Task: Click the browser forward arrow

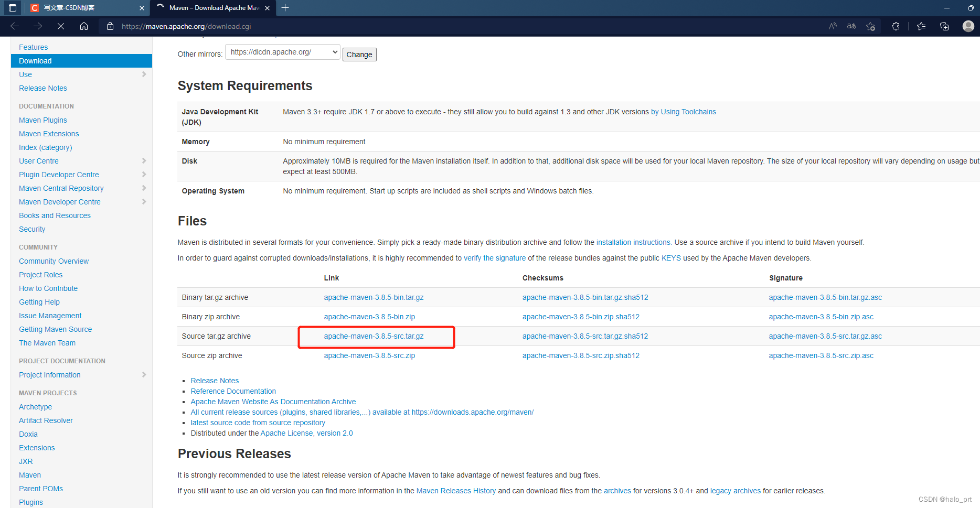Action: 38,26
